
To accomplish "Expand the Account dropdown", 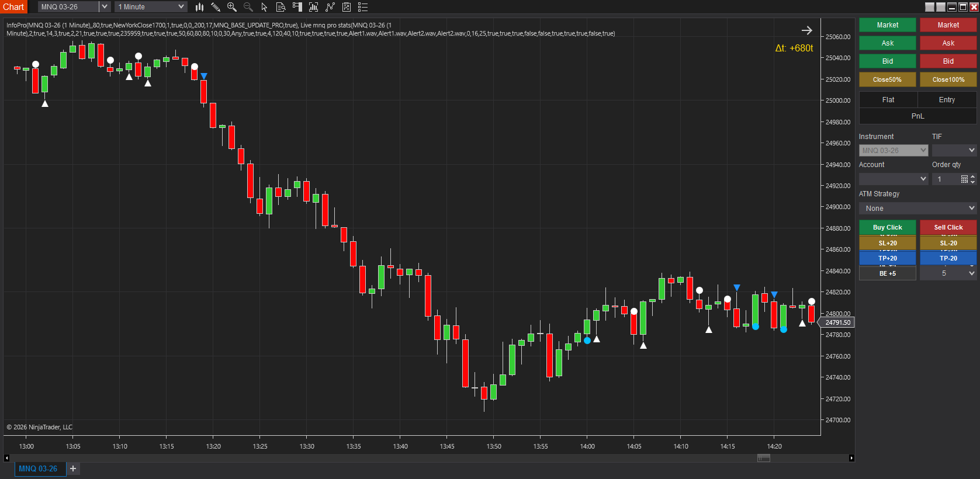I will point(893,179).
